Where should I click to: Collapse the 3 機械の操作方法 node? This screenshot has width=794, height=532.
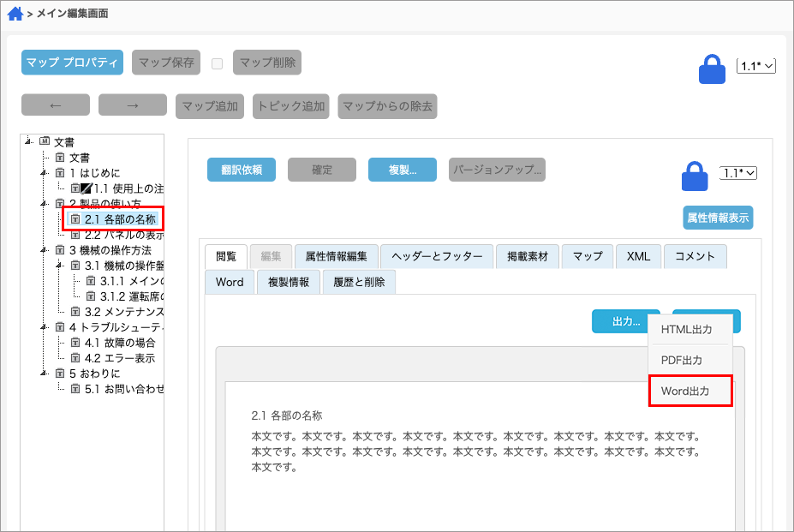pyautogui.click(x=44, y=250)
